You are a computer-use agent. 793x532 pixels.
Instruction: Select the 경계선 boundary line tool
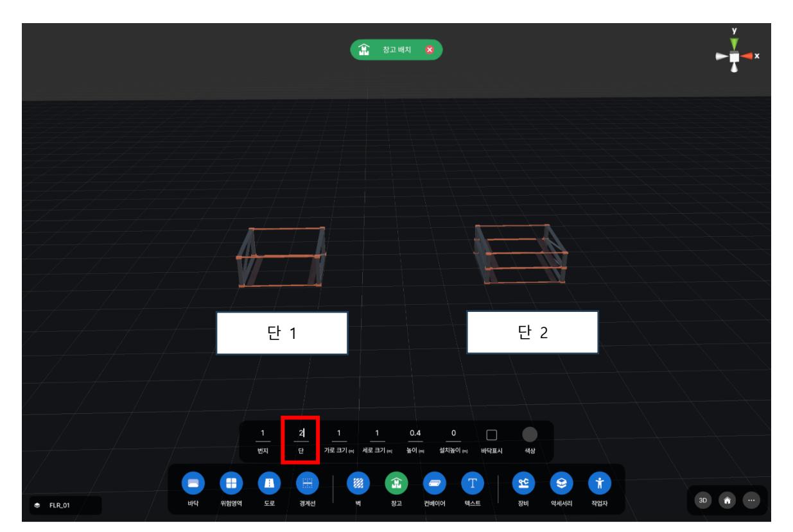pos(306,483)
